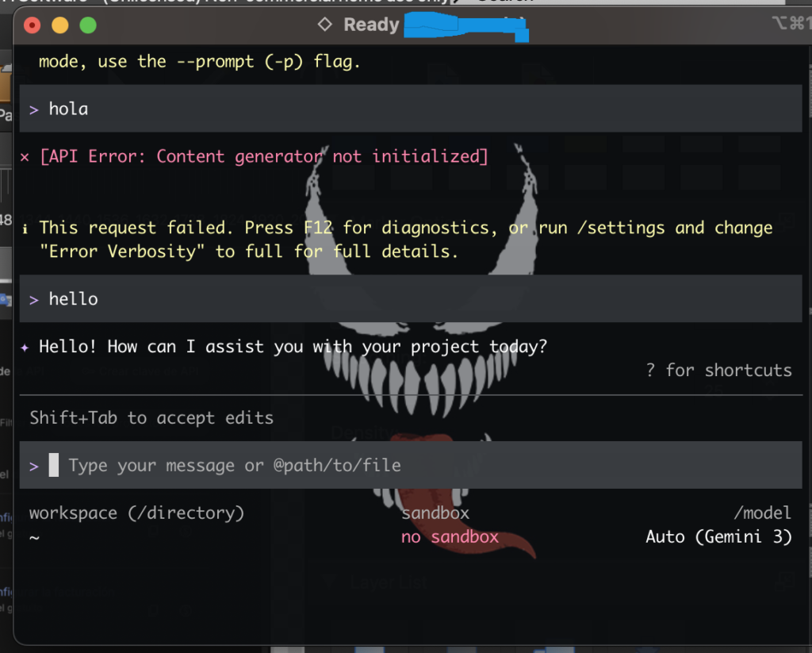Viewport: 812px width, 653px height.
Task: Click the Ready window title text
Action: [x=370, y=25]
